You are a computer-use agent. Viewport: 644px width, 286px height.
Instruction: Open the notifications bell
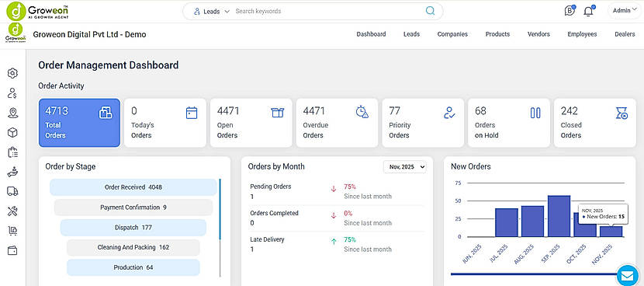(x=589, y=11)
